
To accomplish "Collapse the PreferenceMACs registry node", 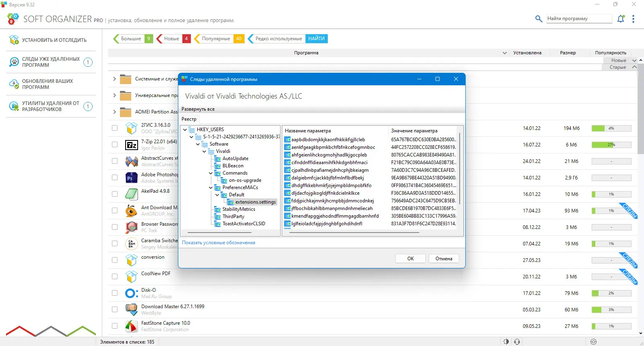I will click(x=211, y=187).
